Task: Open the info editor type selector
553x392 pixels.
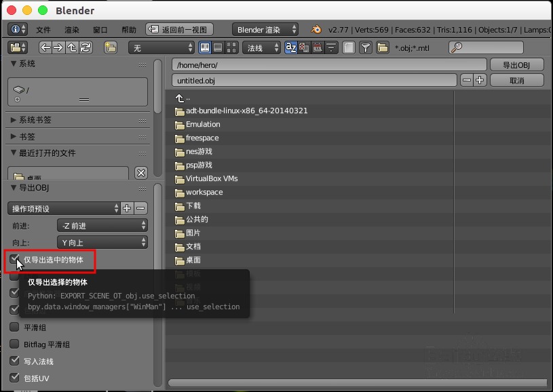Action: 17,29
